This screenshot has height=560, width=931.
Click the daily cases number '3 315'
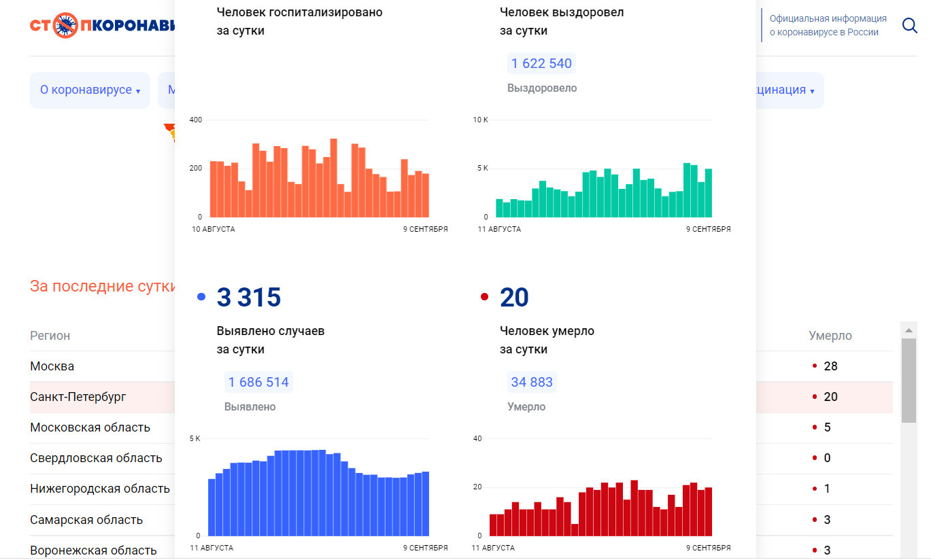249,298
